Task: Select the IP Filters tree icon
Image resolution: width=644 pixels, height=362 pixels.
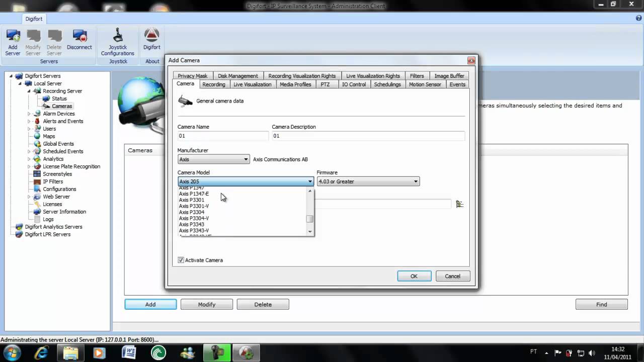Action: pyautogui.click(x=37, y=182)
